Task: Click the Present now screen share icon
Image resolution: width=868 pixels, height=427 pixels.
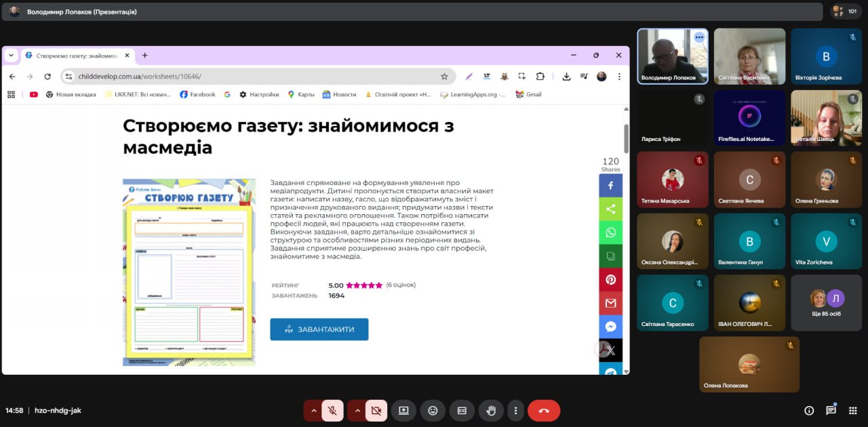Action: click(403, 411)
